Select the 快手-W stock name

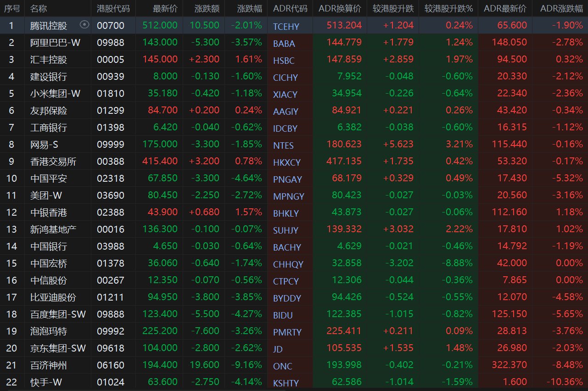pyautogui.click(x=46, y=382)
